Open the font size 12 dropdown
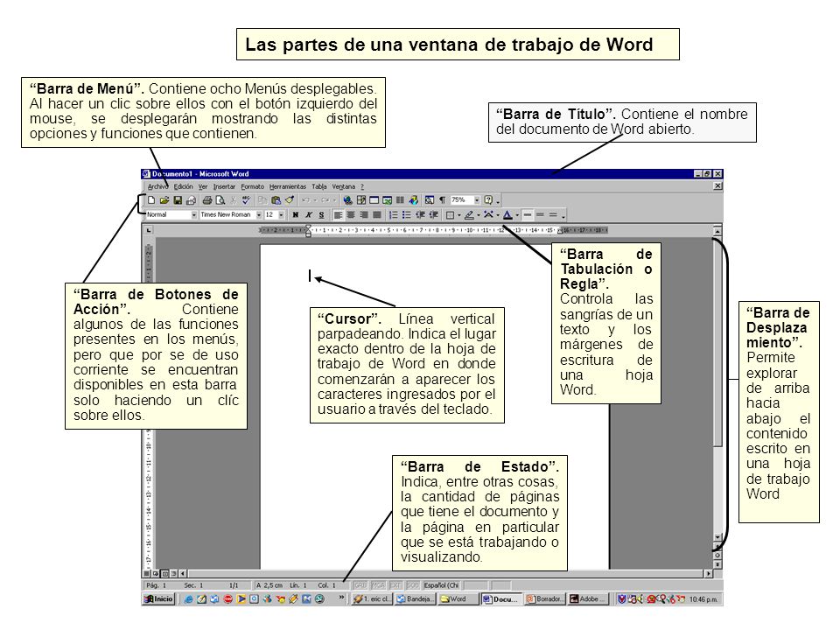 281,215
